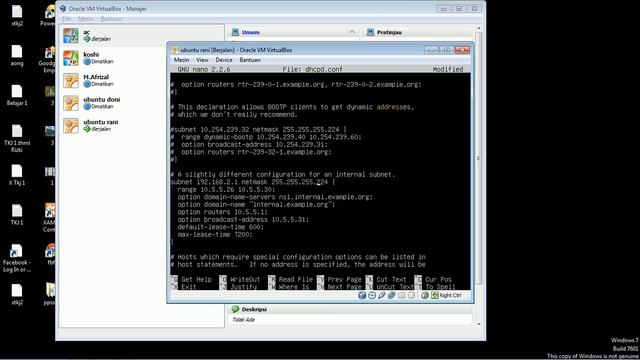Click the optical disc status bar icon
The image size is (640, 360).
click(372, 295)
